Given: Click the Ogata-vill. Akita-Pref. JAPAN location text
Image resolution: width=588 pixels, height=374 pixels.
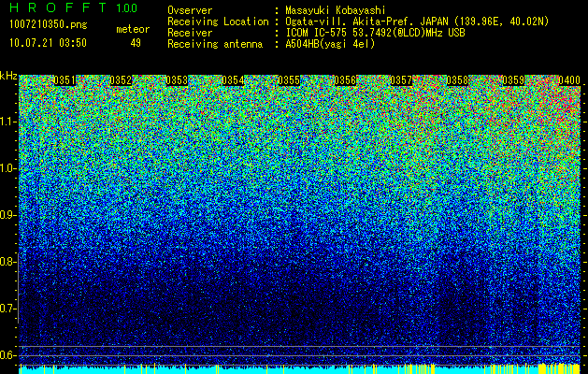Looking at the screenshot, I should [417, 22].
